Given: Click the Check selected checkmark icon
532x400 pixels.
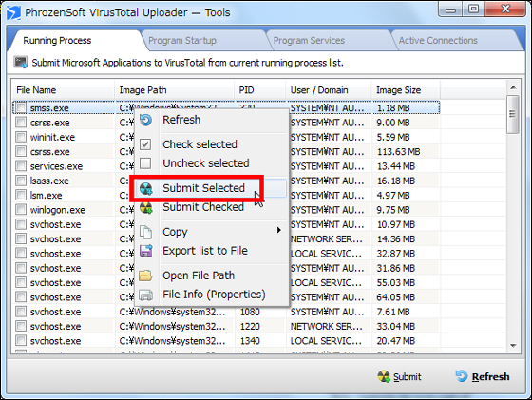Looking at the screenshot, I should [x=145, y=144].
